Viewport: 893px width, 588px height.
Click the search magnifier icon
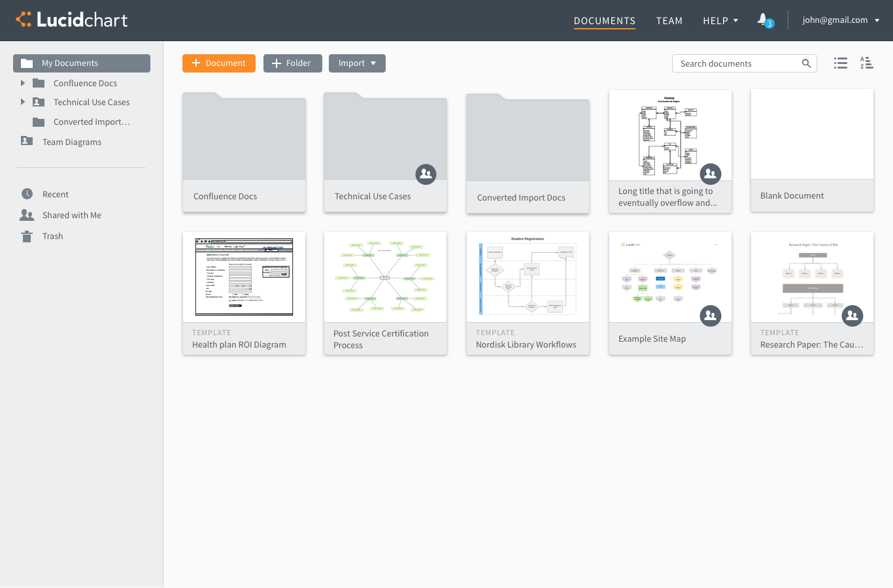[x=806, y=63]
